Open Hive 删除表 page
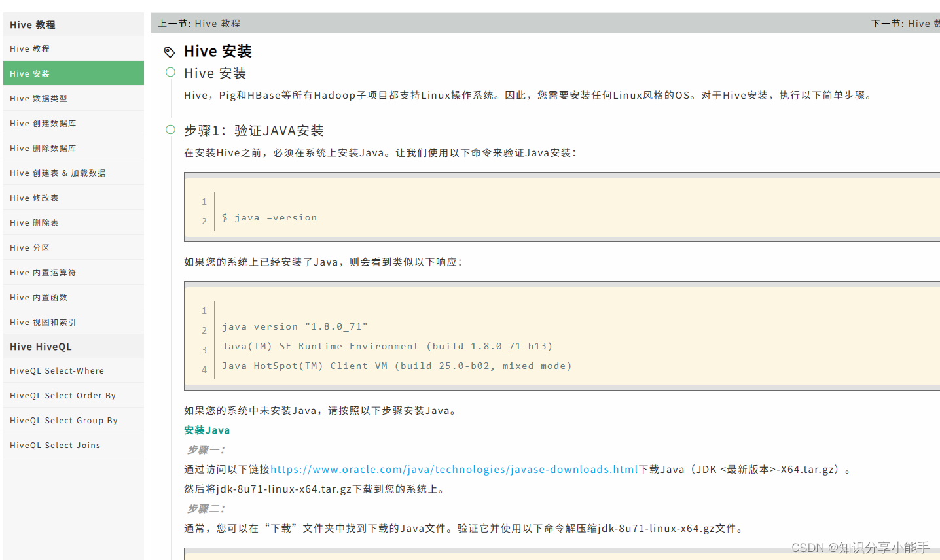 tap(73, 222)
